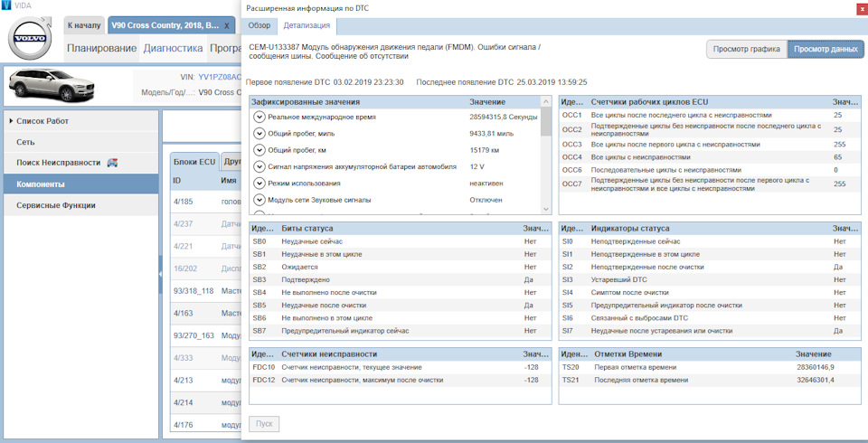Expand Модуль сети Звуковые сигналы row
The image size is (868, 443).
click(259, 199)
